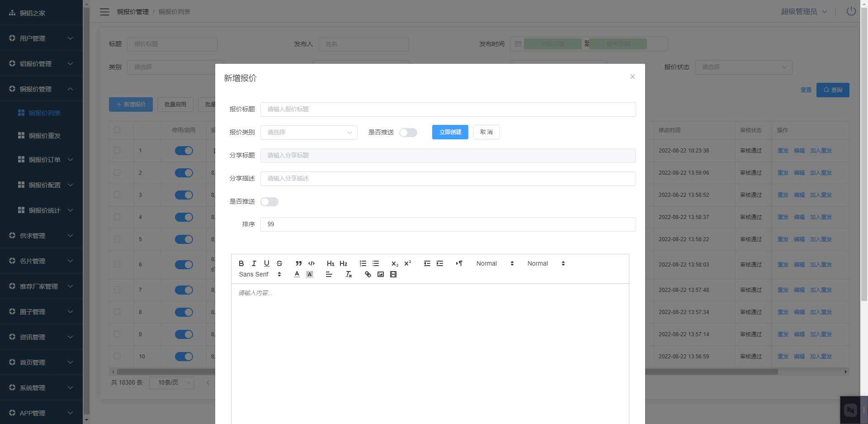Enable the 是否推送 switch beside 报价类别
868x424 pixels.
tap(408, 133)
